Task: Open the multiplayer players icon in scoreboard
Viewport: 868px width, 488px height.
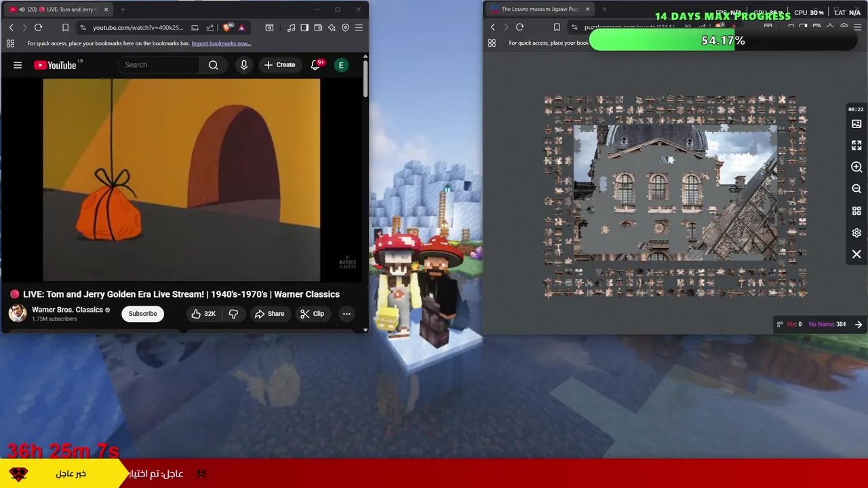Action: [780, 325]
